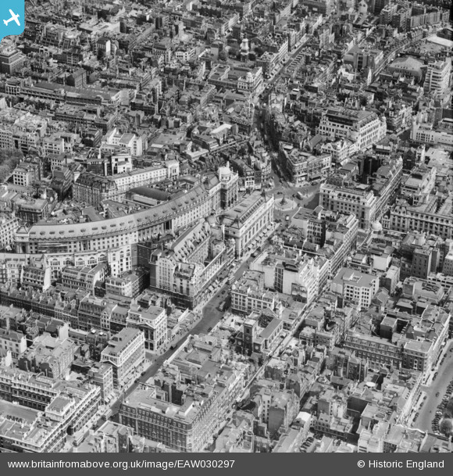Click the small white dome right of circus
The height and width of the screenshot is (476, 453).
coord(376,226)
